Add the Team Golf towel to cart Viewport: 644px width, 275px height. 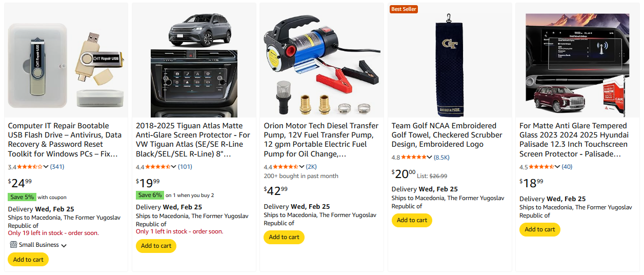(x=412, y=220)
